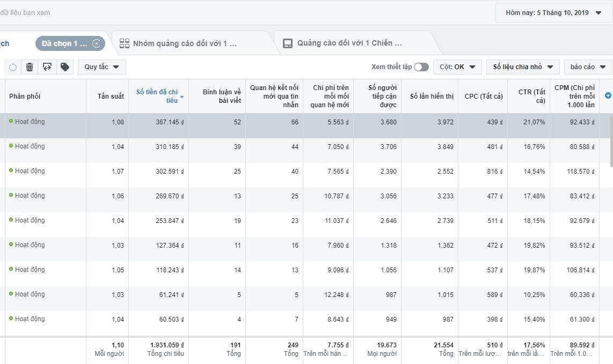Screen dimensions: 613x364
Task: Click total CPM '89.592 ₫'
Action: pos(582,345)
